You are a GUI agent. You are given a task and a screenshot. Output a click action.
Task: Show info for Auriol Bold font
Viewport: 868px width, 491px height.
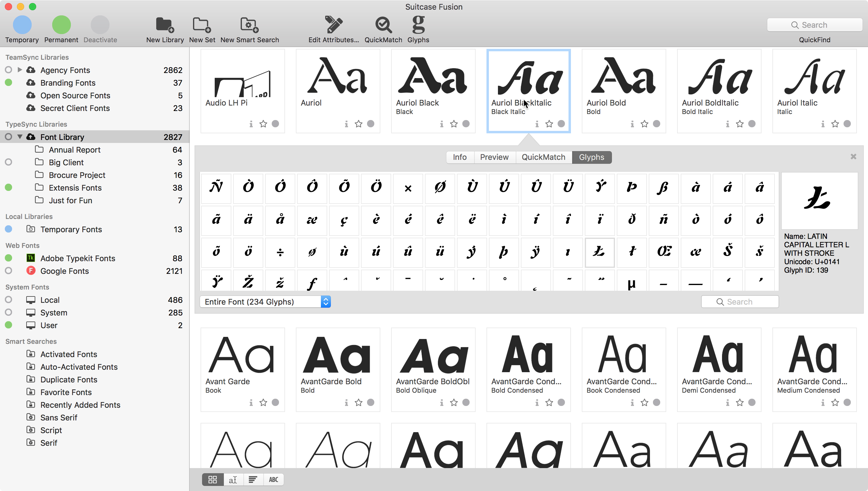[x=632, y=124]
